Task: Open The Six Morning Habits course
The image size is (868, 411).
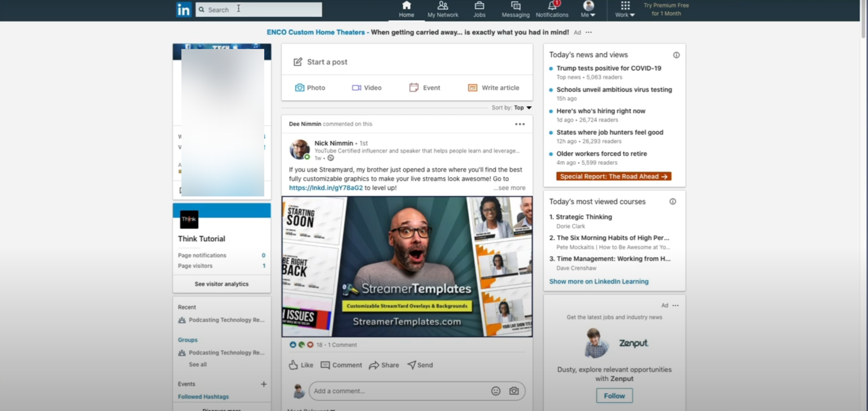Action: click(x=613, y=238)
